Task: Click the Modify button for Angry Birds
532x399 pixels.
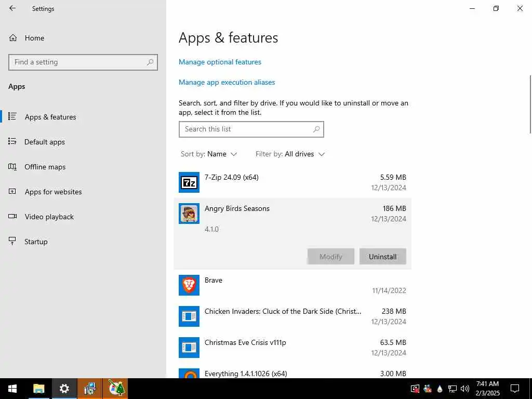Action: click(331, 257)
